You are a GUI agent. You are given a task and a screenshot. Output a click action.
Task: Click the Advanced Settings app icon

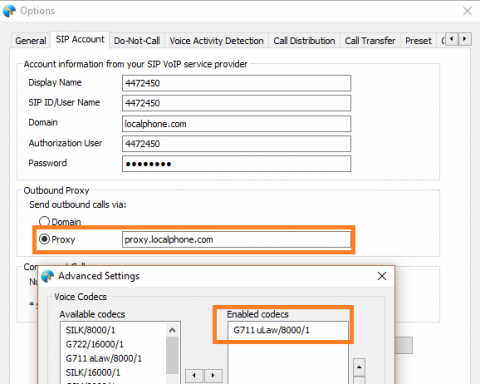tap(47, 276)
